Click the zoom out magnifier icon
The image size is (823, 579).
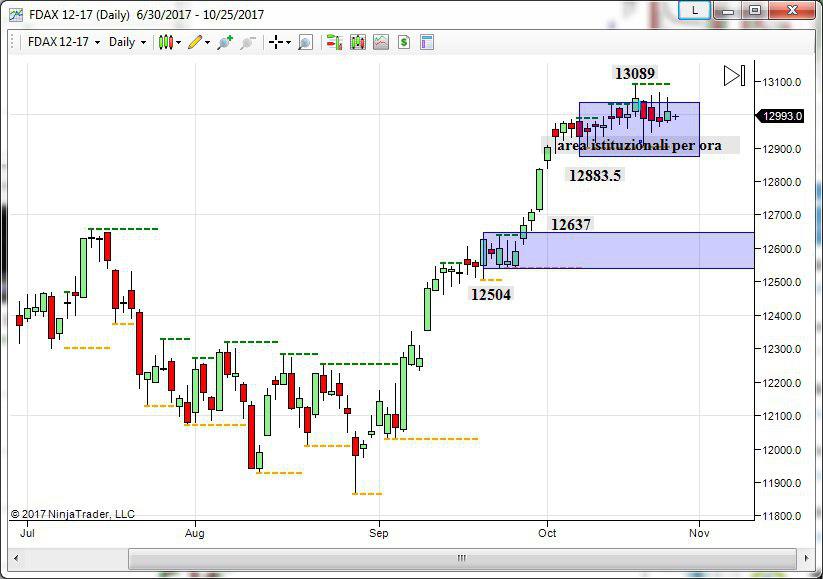248,42
